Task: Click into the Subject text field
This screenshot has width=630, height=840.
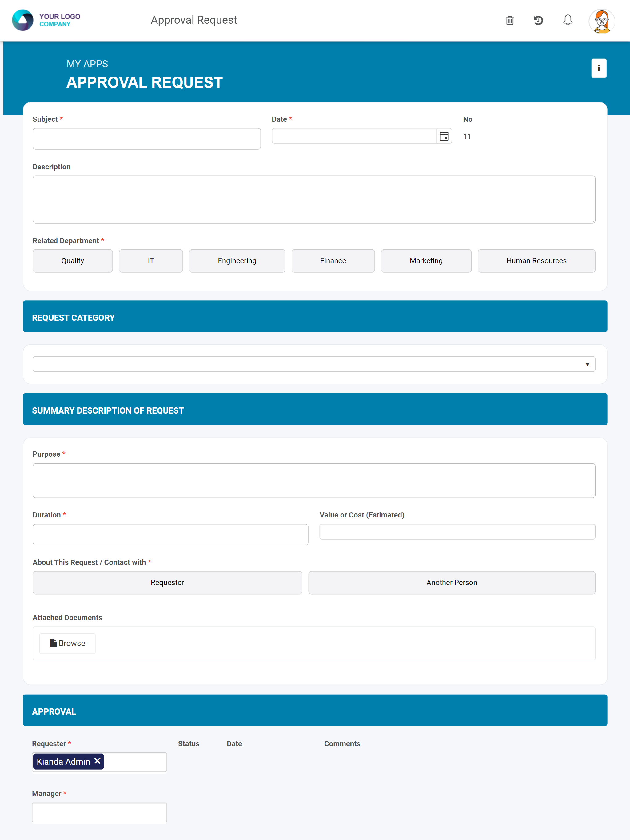Action: point(146,139)
